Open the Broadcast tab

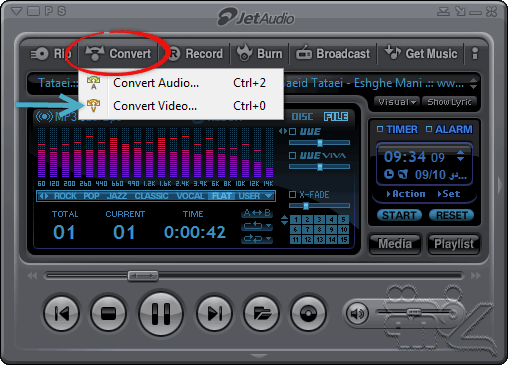pos(333,54)
